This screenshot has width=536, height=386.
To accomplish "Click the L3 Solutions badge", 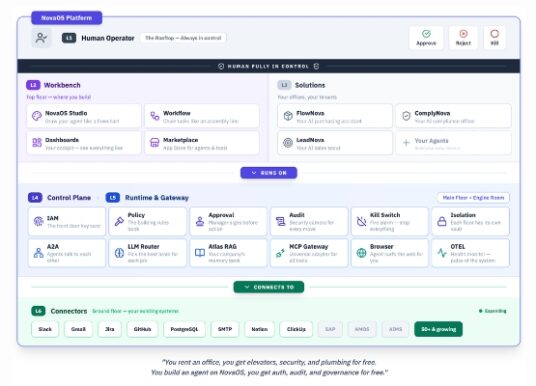I will coord(284,85).
